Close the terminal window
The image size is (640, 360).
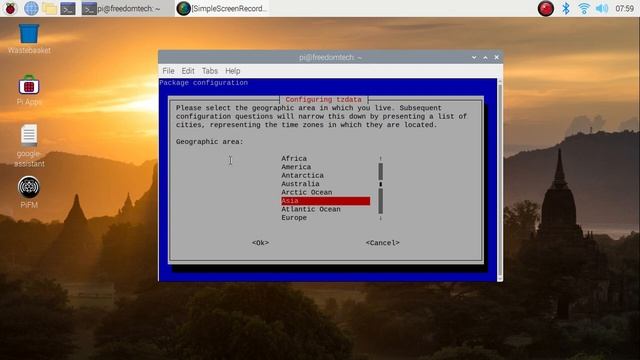[496, 58]
